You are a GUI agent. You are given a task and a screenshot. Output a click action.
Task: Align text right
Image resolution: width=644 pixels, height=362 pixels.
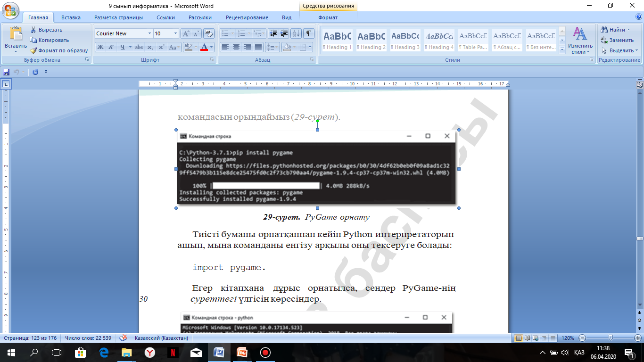pyautogui.click(x=247, y=47)
